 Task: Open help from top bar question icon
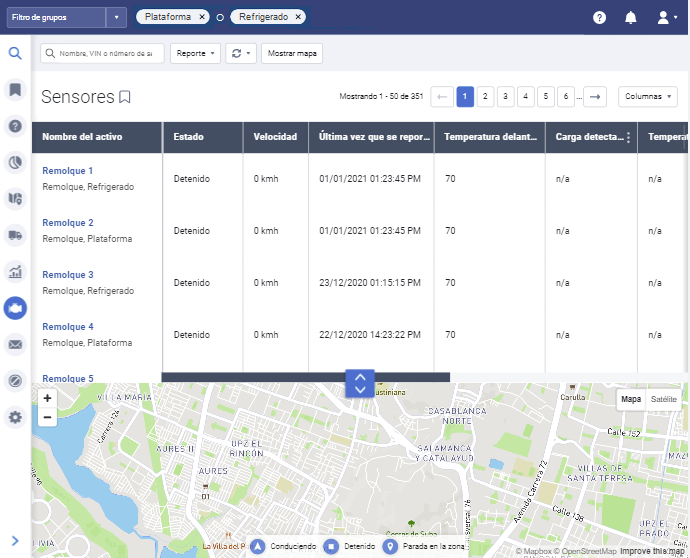pyautogui.click(x=599, y=18)
